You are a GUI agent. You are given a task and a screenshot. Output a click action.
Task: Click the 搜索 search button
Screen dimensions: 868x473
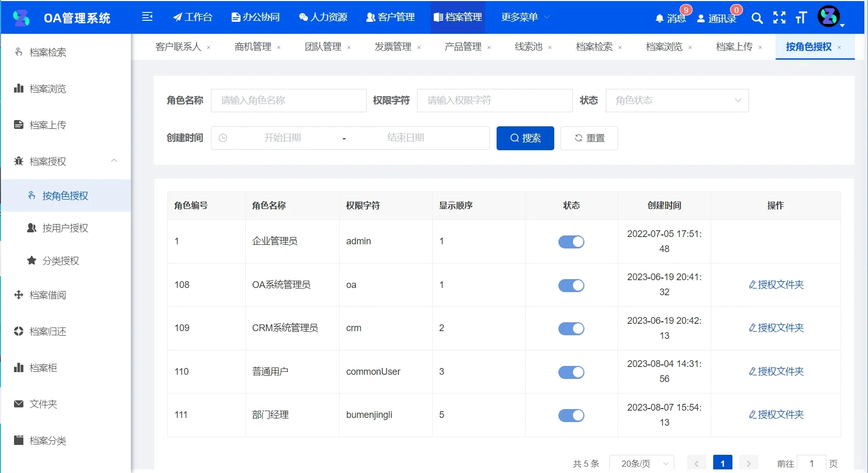(x=525, y=138)
